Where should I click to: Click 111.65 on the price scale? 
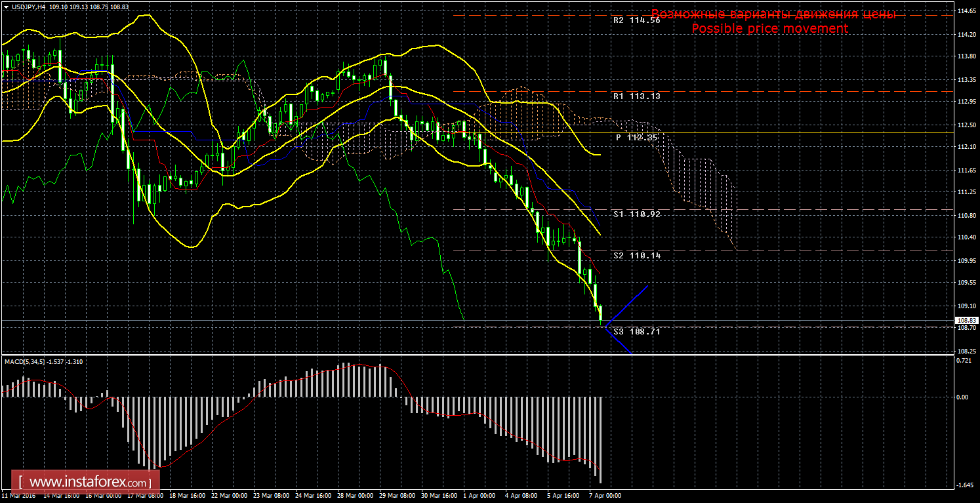(966, 170)
